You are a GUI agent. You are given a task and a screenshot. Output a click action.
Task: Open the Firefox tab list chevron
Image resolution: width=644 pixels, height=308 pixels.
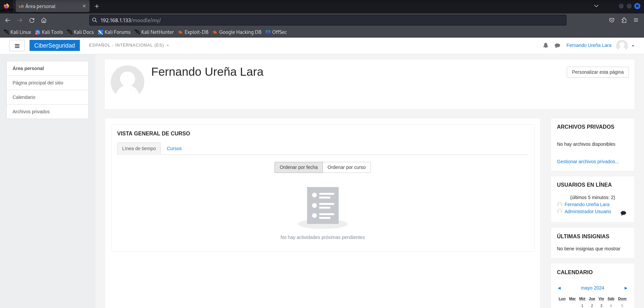click(596, 6)
